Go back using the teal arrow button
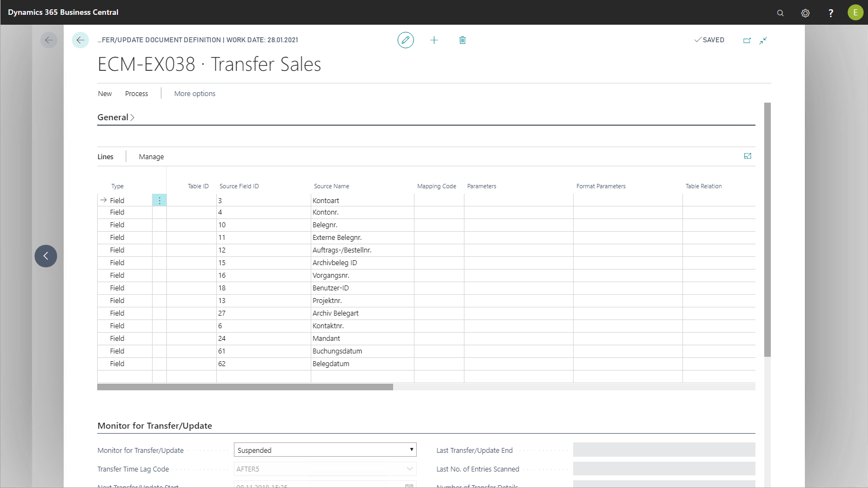The height and width of the screenshot is (488, 868). tap(80, 40)
